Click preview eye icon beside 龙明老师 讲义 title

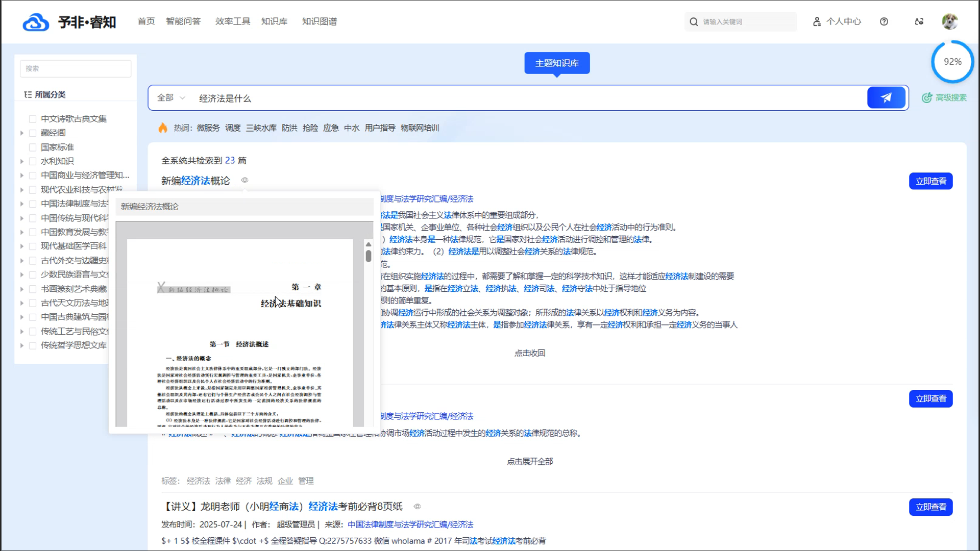click(x=417, y=507)
